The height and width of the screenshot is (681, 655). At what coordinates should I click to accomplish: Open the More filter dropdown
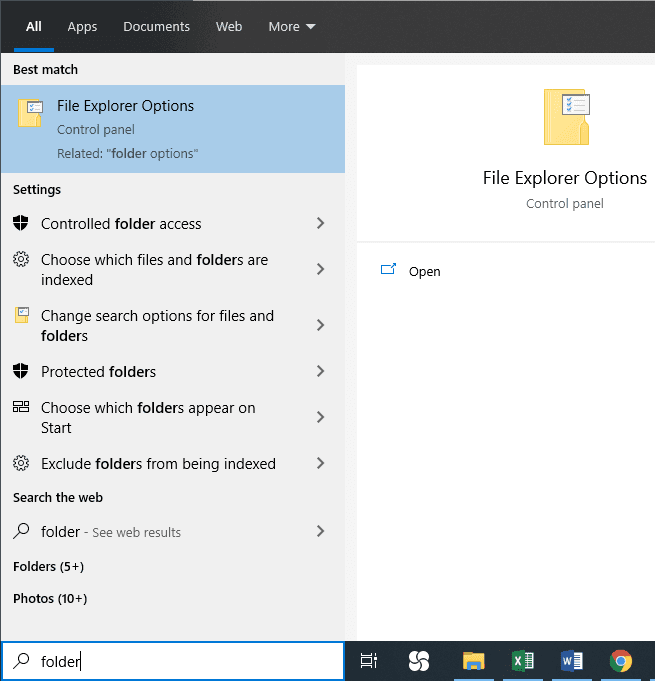pyautogui.click(x=291, y=27)
